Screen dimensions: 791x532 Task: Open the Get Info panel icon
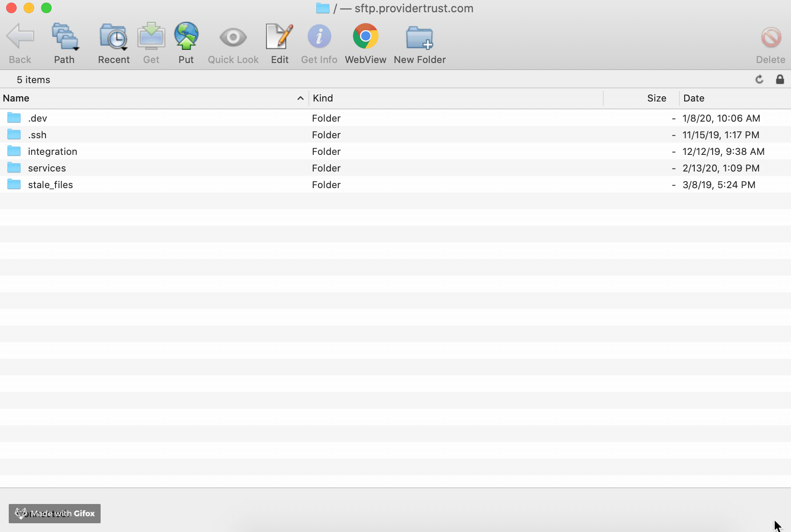(319, 36)
